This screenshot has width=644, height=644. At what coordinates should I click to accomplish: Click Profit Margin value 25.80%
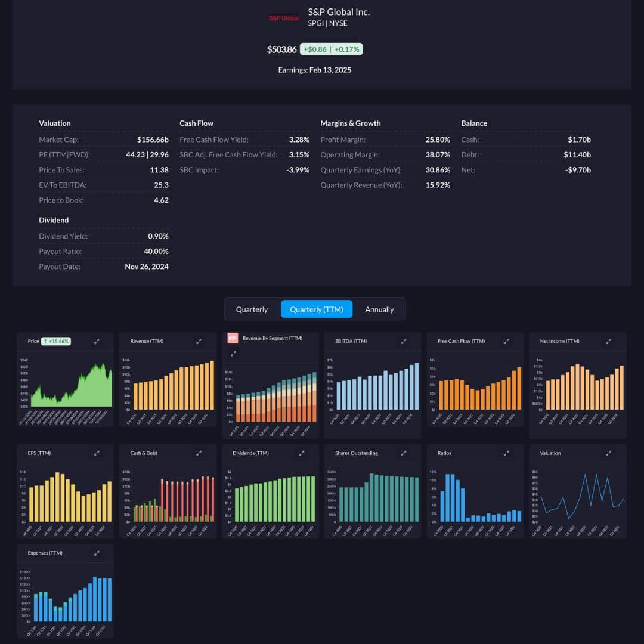pos(438,140)
